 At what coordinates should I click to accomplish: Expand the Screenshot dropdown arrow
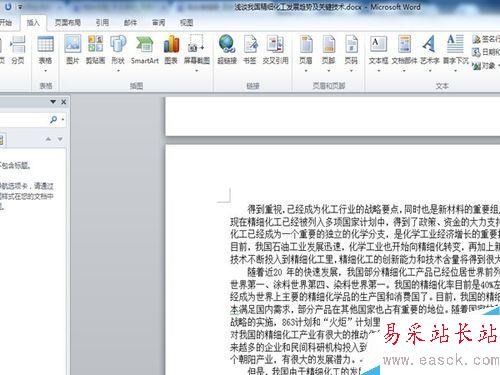pyautogui.click(x=197, y=71)
